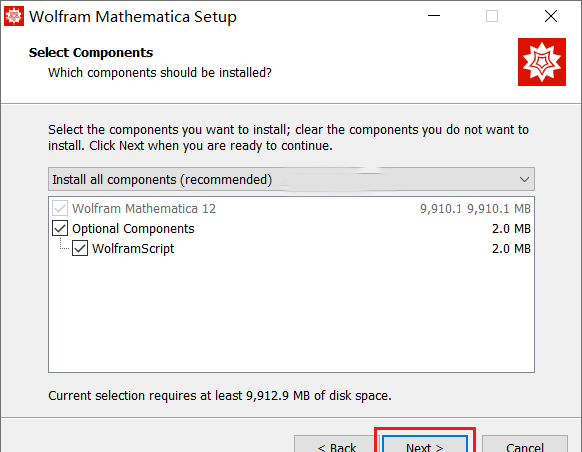Select the Optional Components tree label
Image resolution: width=582 pixels, height=452 pixels.
pyautogui.click(x=133, y=229)
